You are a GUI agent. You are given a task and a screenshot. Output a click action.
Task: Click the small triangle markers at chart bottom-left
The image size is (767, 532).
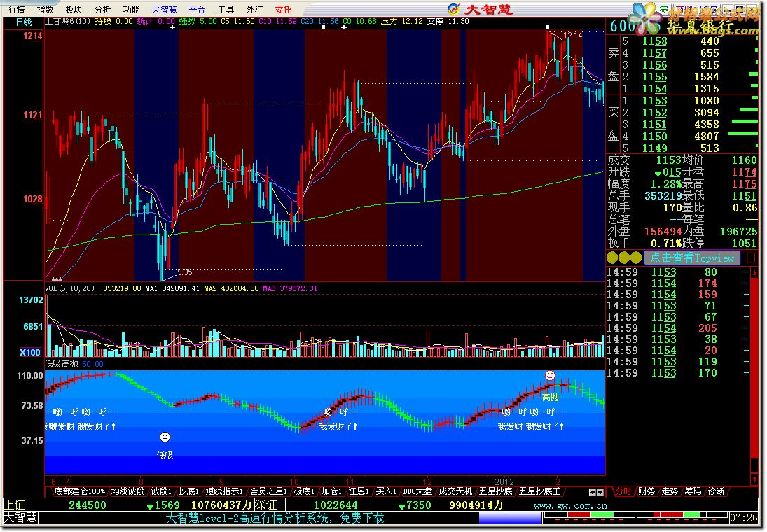pos(57,279)
